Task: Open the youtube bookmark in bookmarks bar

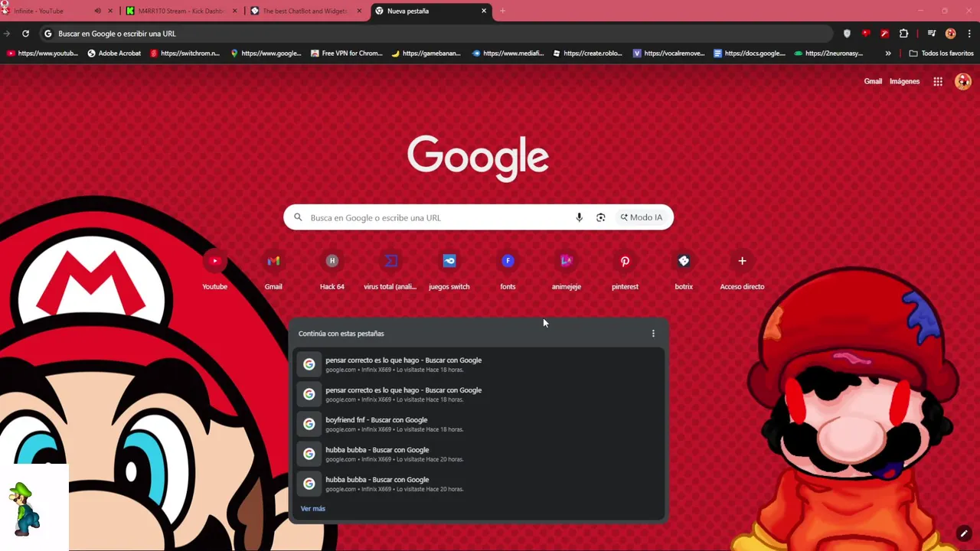Action: [42, 54]
